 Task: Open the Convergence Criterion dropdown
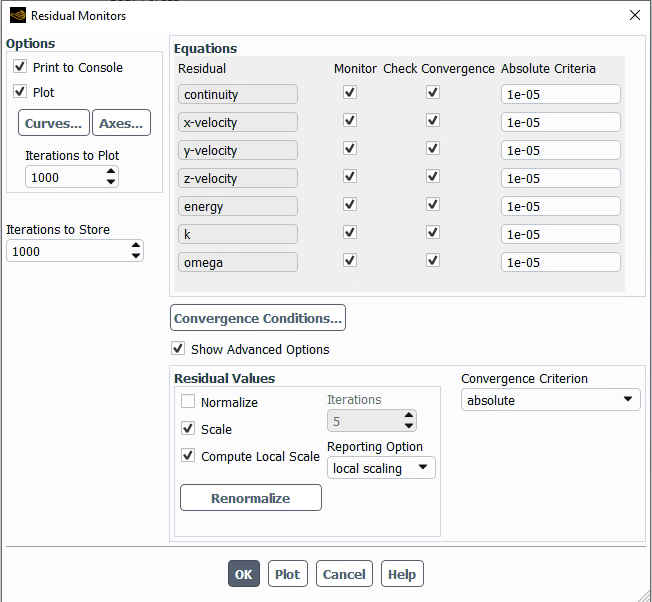click(550, 400)
